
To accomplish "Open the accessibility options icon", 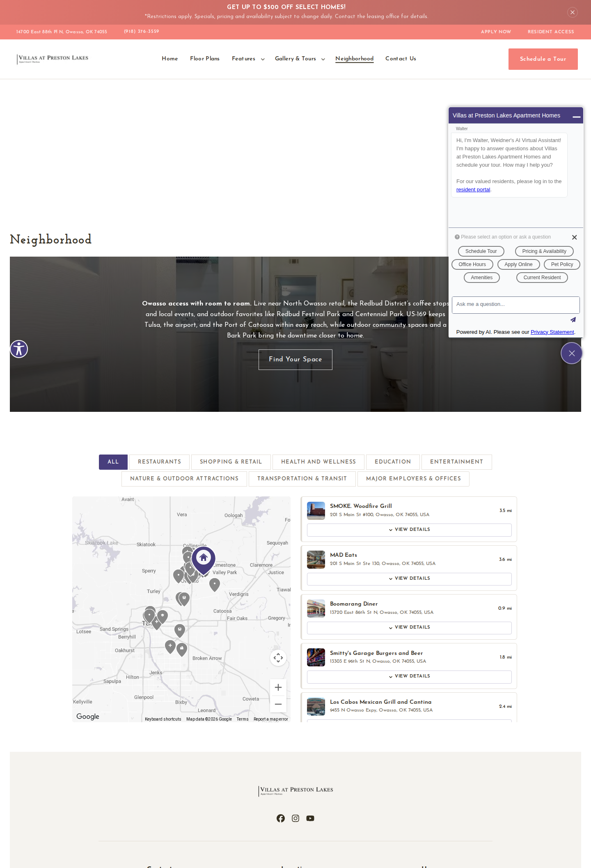I will [19, 349].
